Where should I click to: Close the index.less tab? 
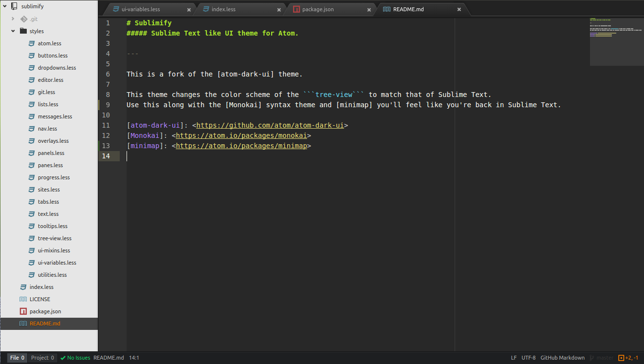[279, 10]
